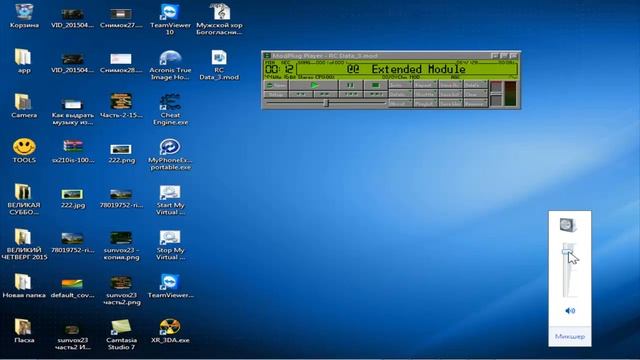Select the Снимок28 image file
Image resolution: width=640 pixels, height=360 pixels.
(121, 62)
